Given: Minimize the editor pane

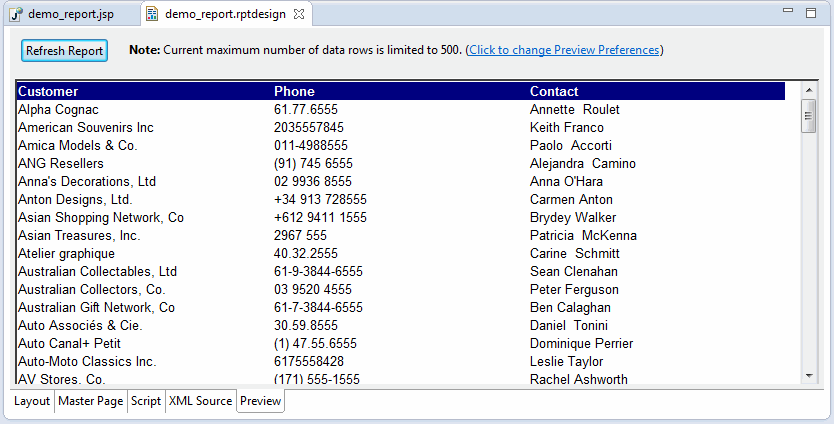Looking at the screenshot, I should pyautogui.click(x=788, y=10).
